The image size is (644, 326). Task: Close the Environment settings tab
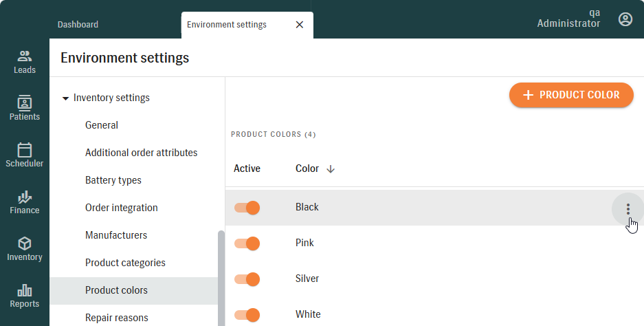click(299, 25)
